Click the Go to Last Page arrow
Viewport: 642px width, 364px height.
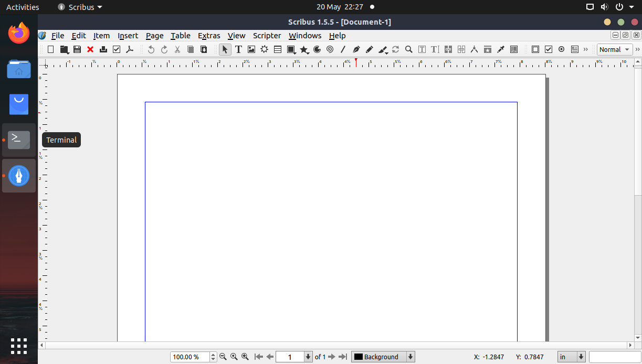click(343, 356)
